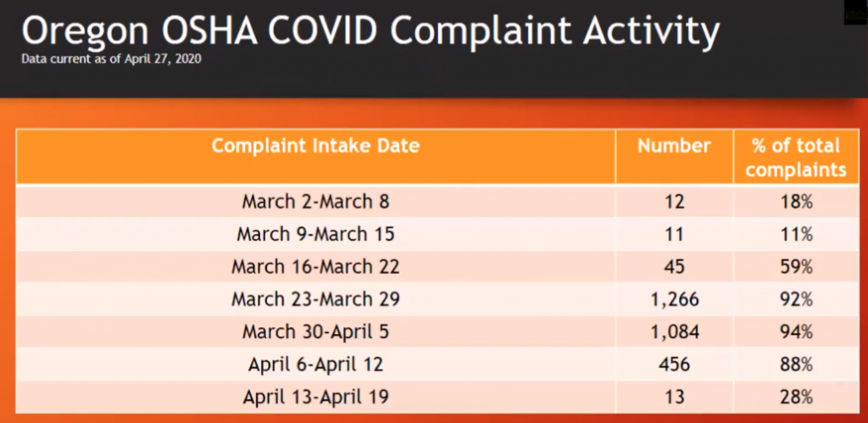Click the Oregon OSHA COVID Complaint Activity title

click(x=371, y=32)
